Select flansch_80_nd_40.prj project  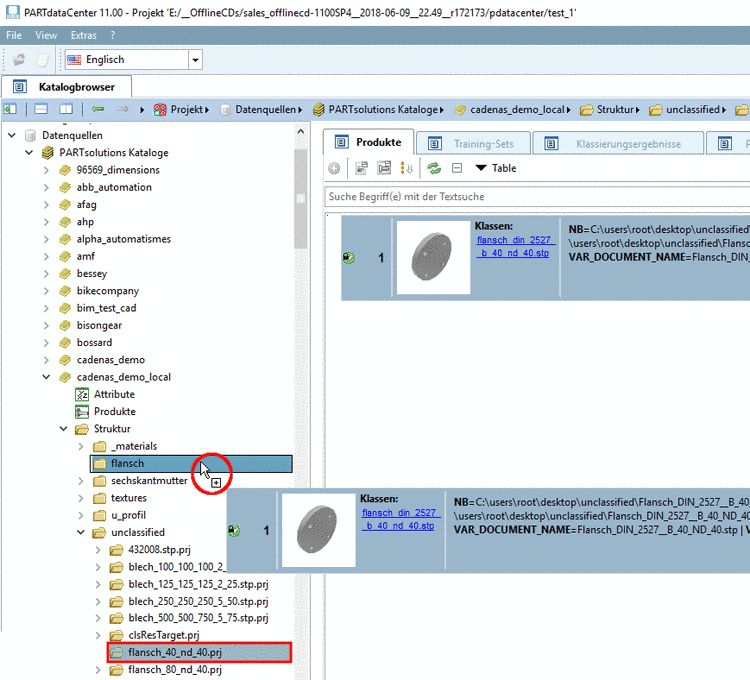coord(175,669)
